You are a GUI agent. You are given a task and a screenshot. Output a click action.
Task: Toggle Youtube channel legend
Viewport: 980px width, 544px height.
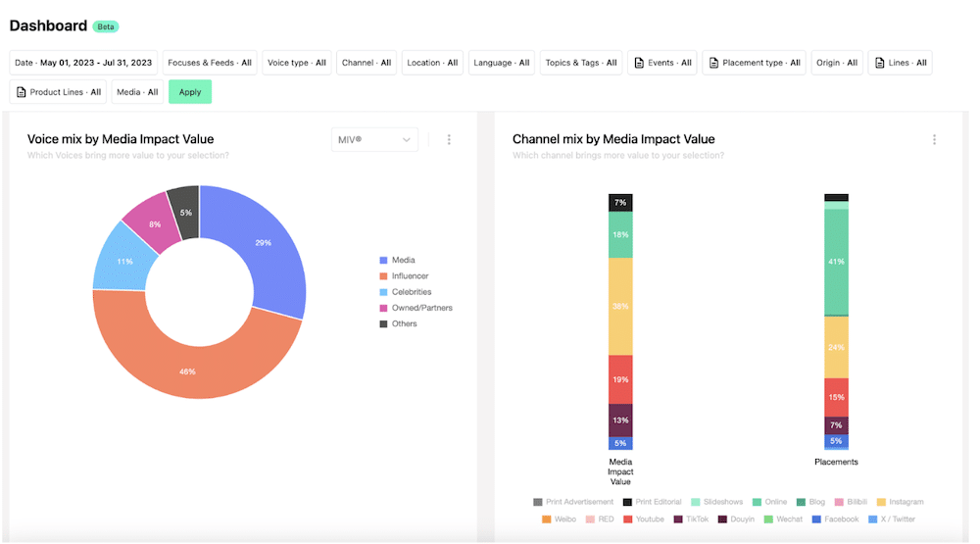coord(644,519)
